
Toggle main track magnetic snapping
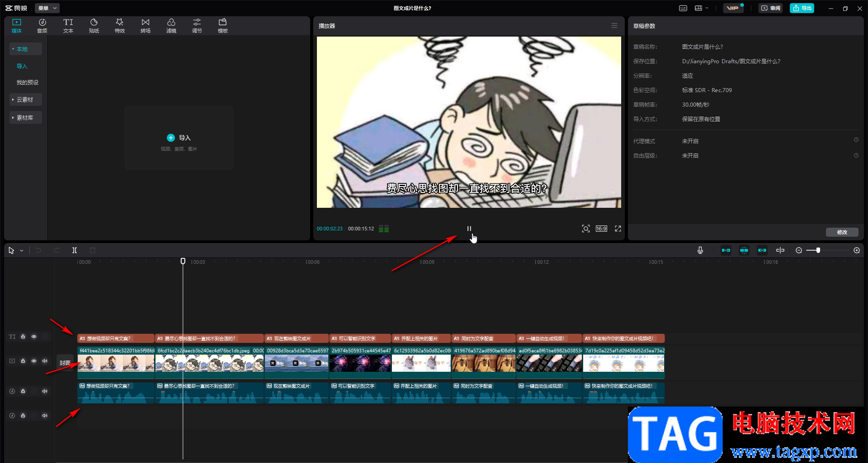(726, 250)
